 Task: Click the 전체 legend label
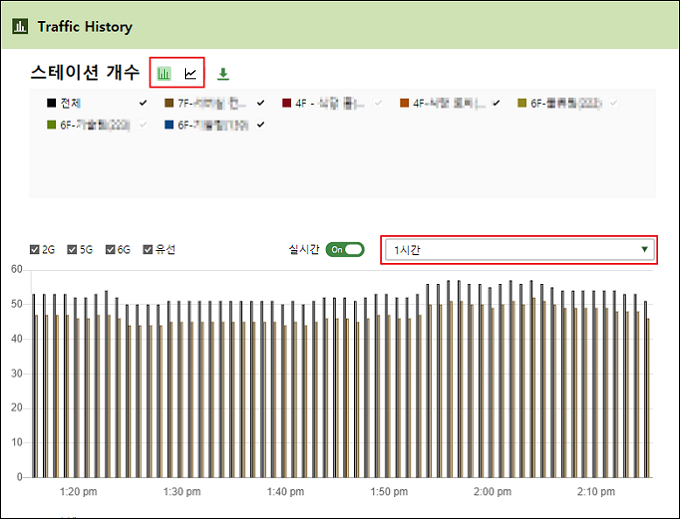71,103
